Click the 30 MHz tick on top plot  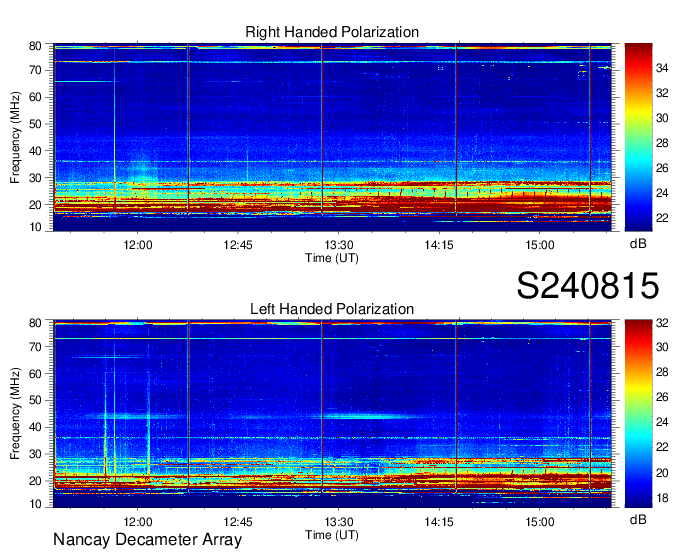(36, 178)
